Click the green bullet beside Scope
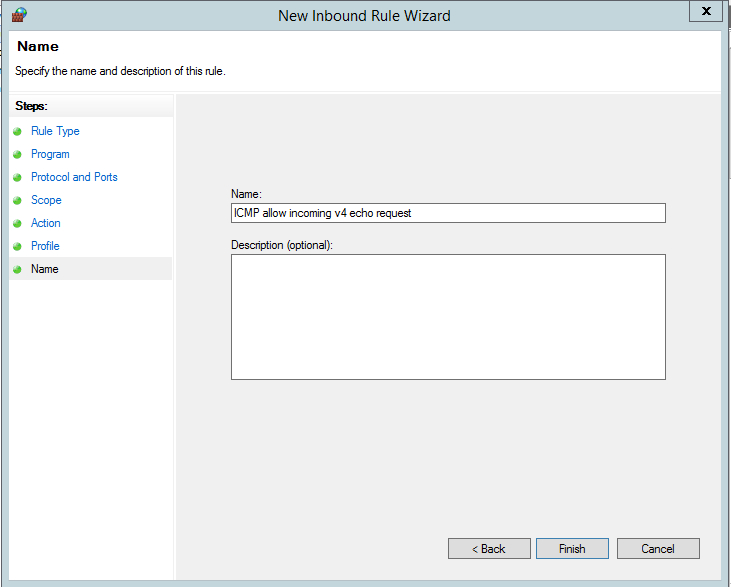This screenshot has width=731, height=587. tap(18, 200)
